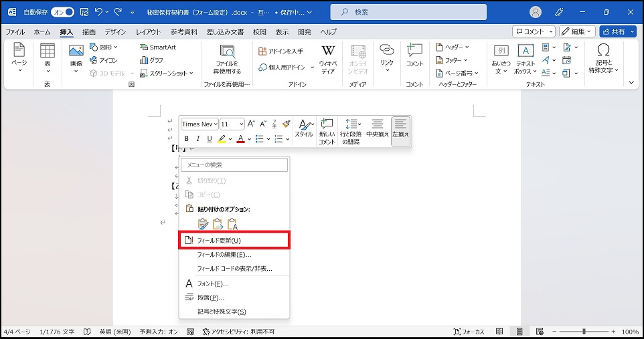Open the 図形 shapes dropdown
644x339 pixels.
click(104, 47)
